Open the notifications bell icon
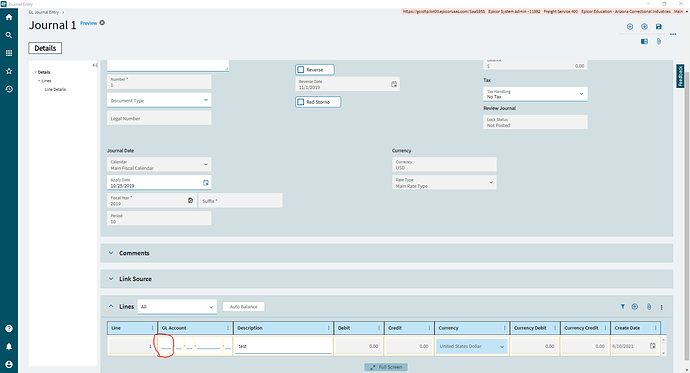The height and width of the screenshot is (373, 690). (9, 347)
